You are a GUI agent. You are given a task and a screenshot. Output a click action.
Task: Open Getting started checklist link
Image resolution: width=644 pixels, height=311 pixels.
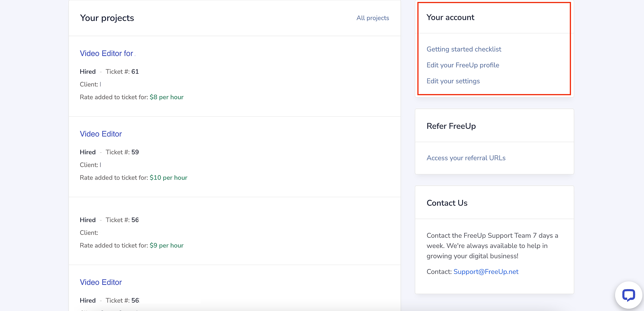click(464, 49)
